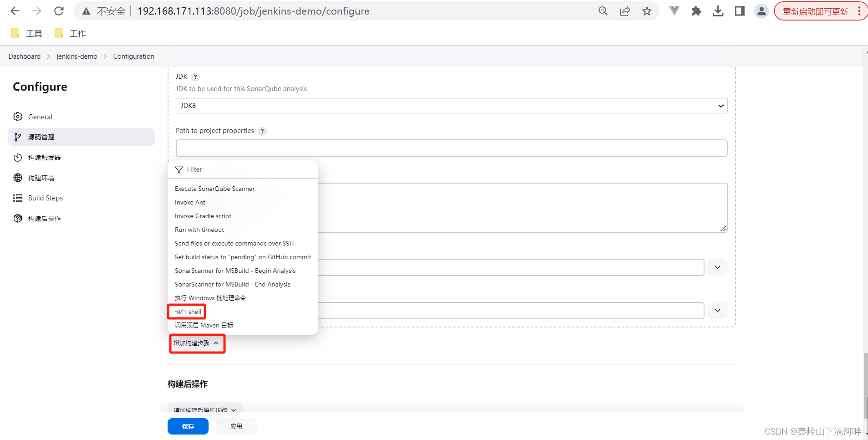Click the 保存 button

pos(188,426)
